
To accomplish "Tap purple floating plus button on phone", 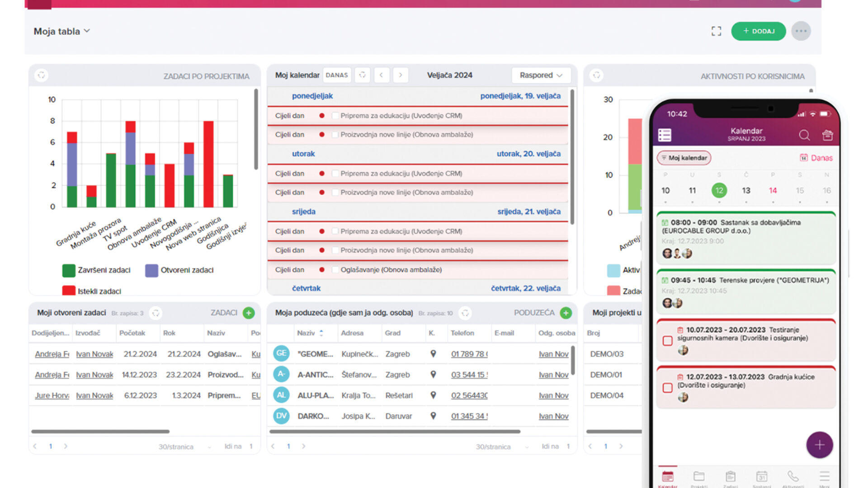I will pos(819,445).
